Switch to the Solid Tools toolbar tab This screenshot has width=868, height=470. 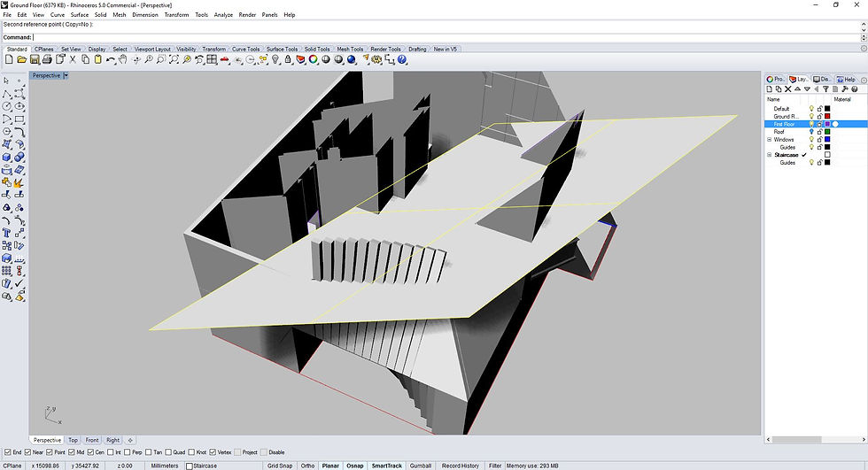(x=317, y=50)
